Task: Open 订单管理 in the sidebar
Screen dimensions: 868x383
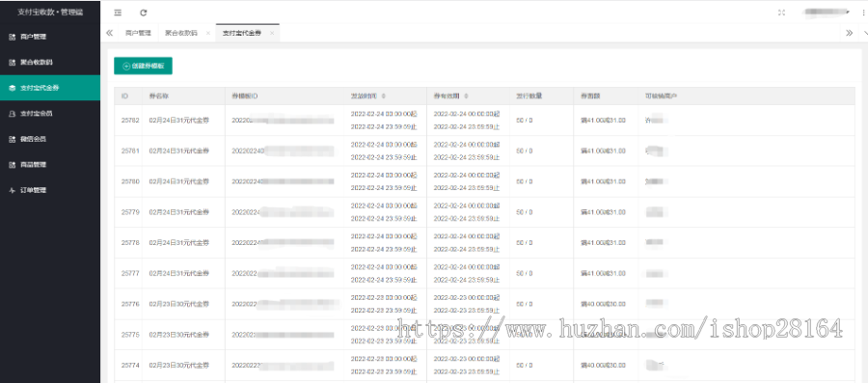Action: pyautogui.click(x=50, y=190)
